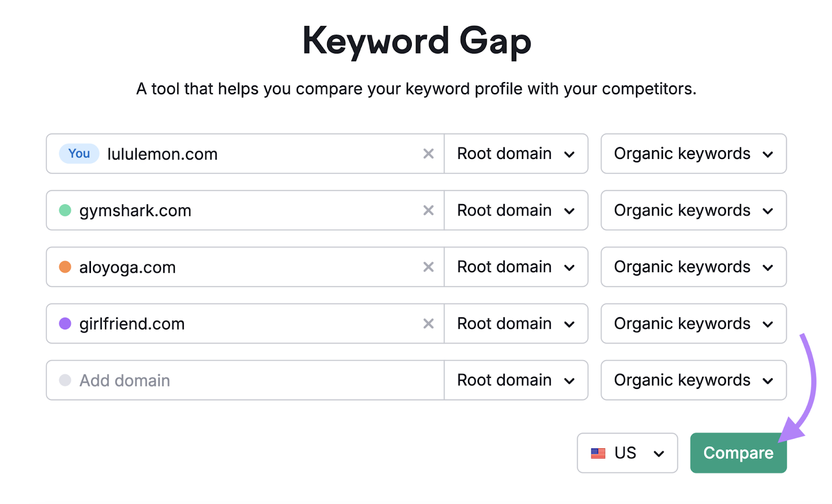Open Organic keywords dropdown in Add domain row
Image resolution: width=832 pixels, height=504 pixels.
pyautogui.click(x=693, y=380)
